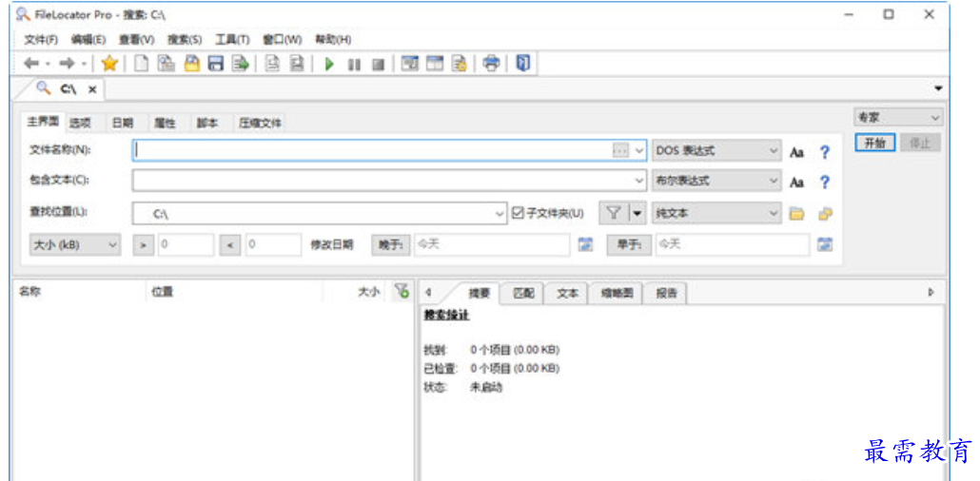
Task: Click the file name ellipsis button
Action: click(620, 151)
